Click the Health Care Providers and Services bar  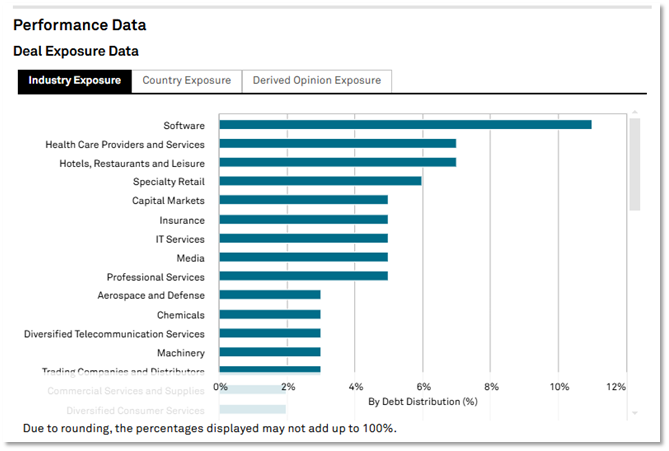[x=338, y=144]
